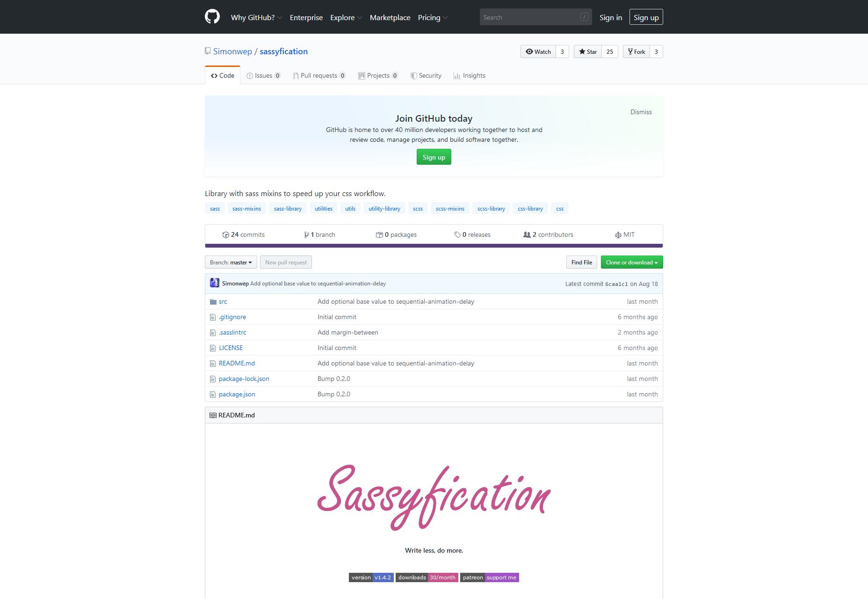The height and width of the screenshot is (599, 868).
Task: Click the commits history clock icon
Action: tap(226, 234)
